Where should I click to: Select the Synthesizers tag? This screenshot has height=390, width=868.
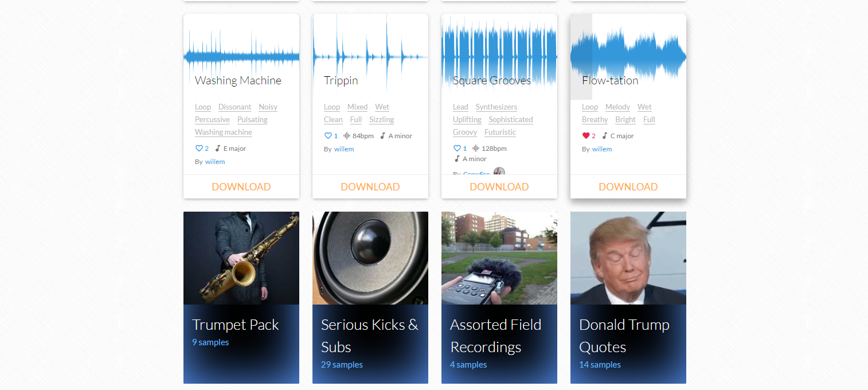click(x=496, y=107)
